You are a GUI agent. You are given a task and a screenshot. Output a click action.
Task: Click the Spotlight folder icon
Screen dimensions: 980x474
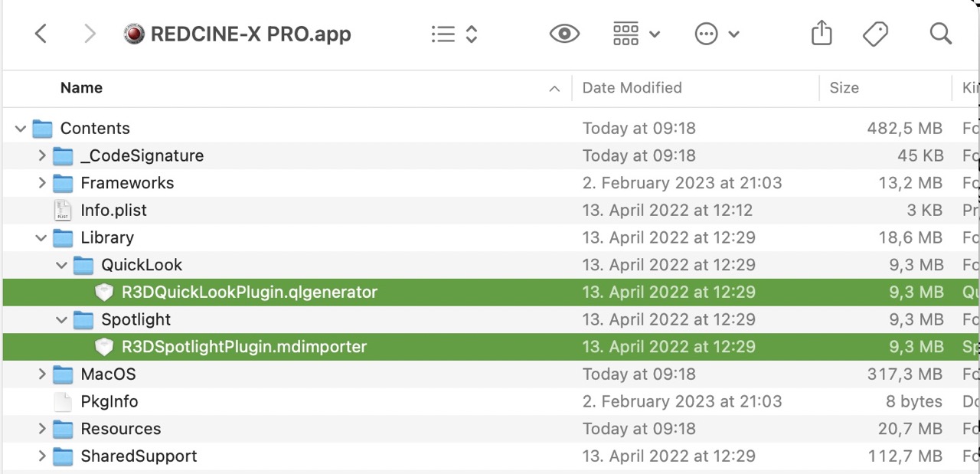pos(83,320)
